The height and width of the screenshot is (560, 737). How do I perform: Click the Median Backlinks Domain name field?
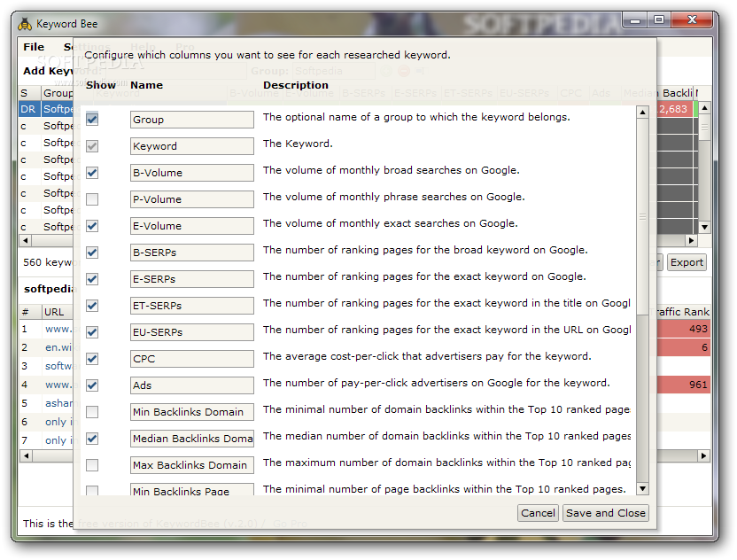pos(191,439)
